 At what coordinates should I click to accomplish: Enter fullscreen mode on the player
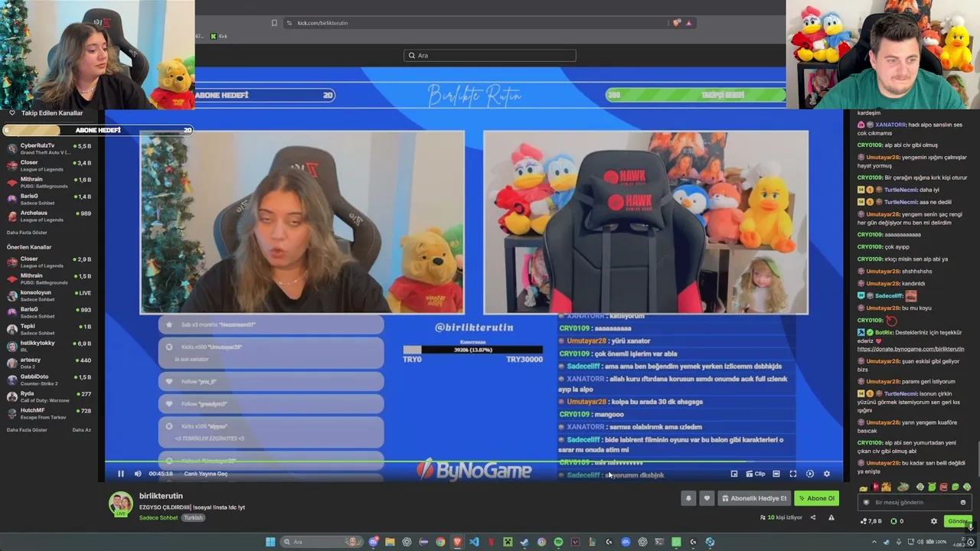click(x=793, y=474)
